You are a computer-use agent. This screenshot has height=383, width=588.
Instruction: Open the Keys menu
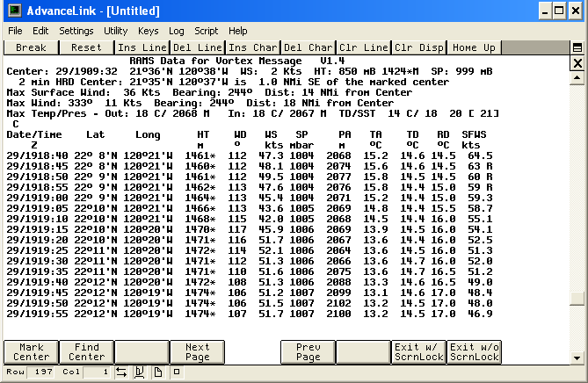click(149, 31)
